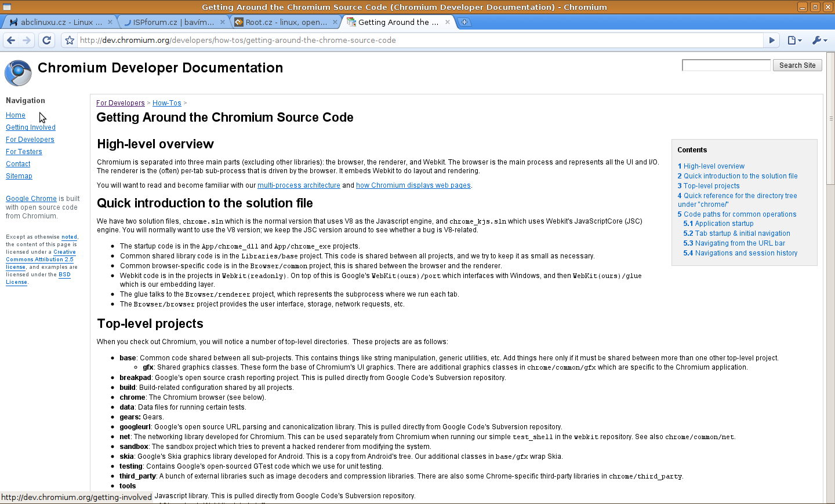Click the For Developers breadcrumb

(x=121, y=103)
